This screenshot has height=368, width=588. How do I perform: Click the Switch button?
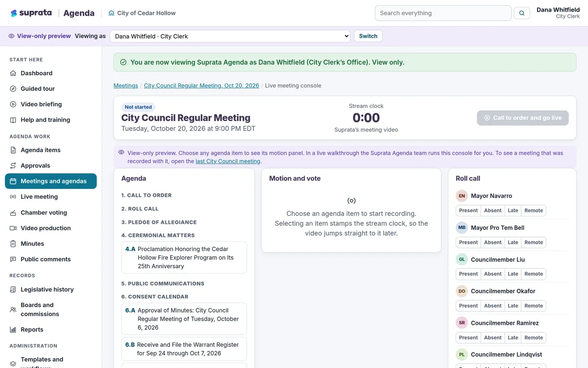click(368, 36)
